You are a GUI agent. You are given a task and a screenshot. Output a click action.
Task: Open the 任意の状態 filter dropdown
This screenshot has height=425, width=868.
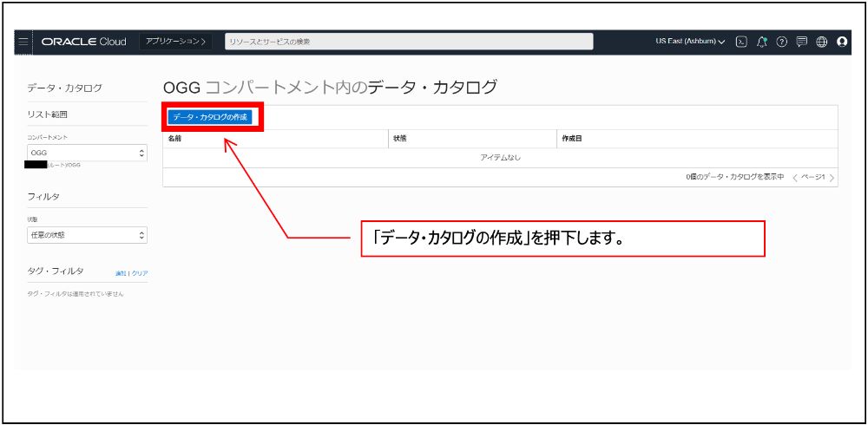click(x=87, y=235)
